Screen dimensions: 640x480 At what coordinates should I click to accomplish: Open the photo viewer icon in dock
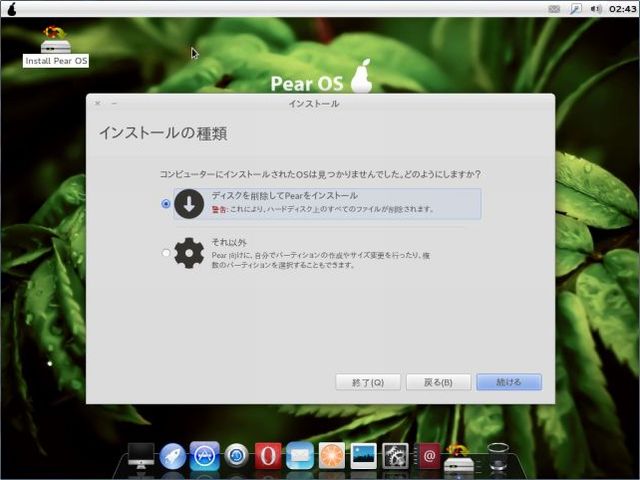[x=364, y=456]
